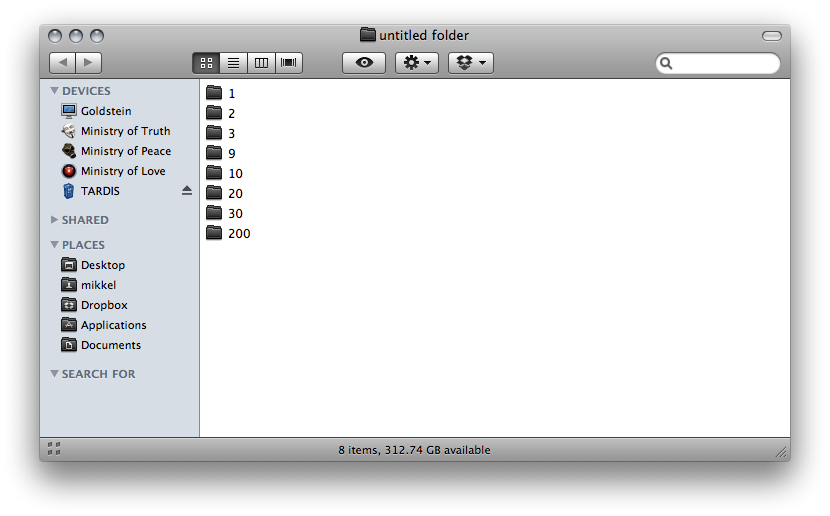Collapse the PLACES section
The height and width of the screenshot is (516, 830).
coord(54,245)
